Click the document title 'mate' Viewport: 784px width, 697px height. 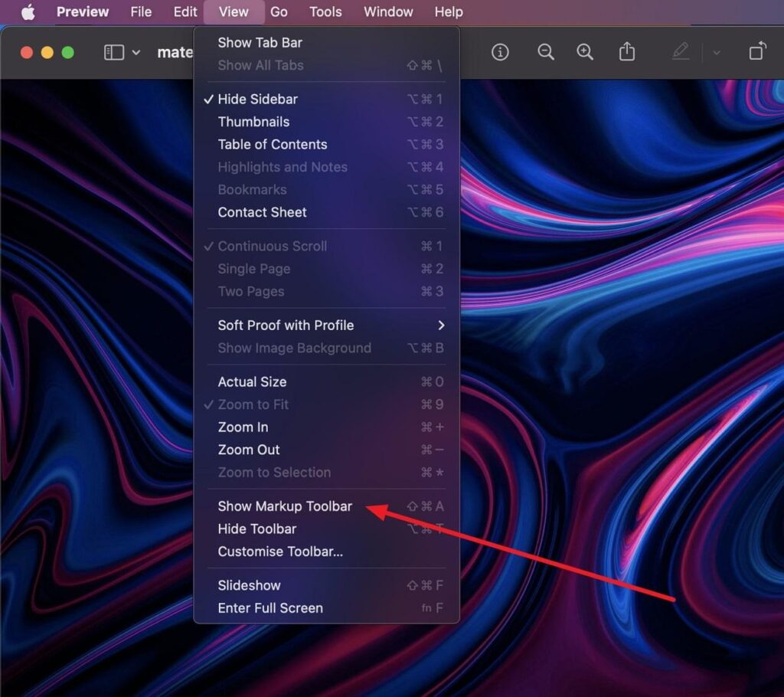pos(175,53)
